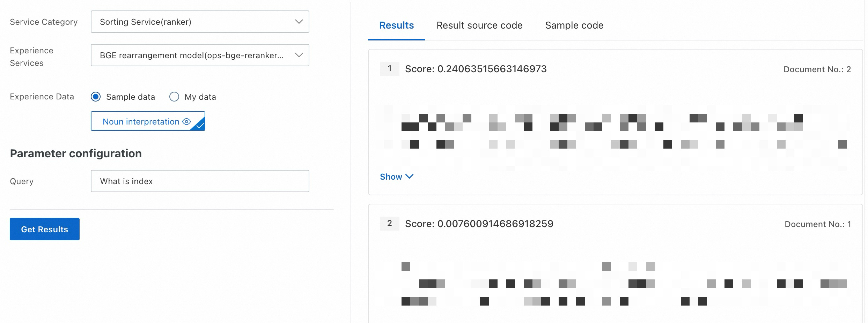Select the Sample data radio button

tap(96, 97)
